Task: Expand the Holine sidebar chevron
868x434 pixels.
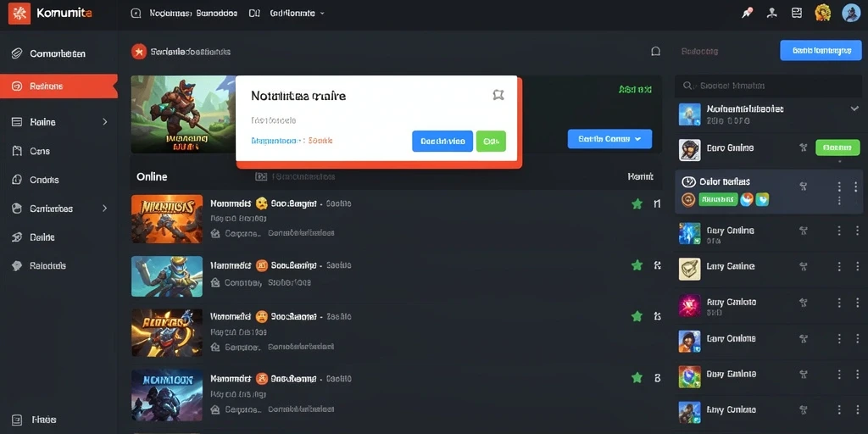Action: coord(104,122)
